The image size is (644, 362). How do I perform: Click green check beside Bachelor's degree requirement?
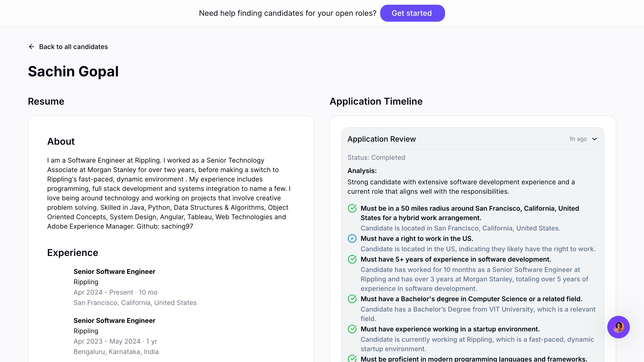coord(352,299)
